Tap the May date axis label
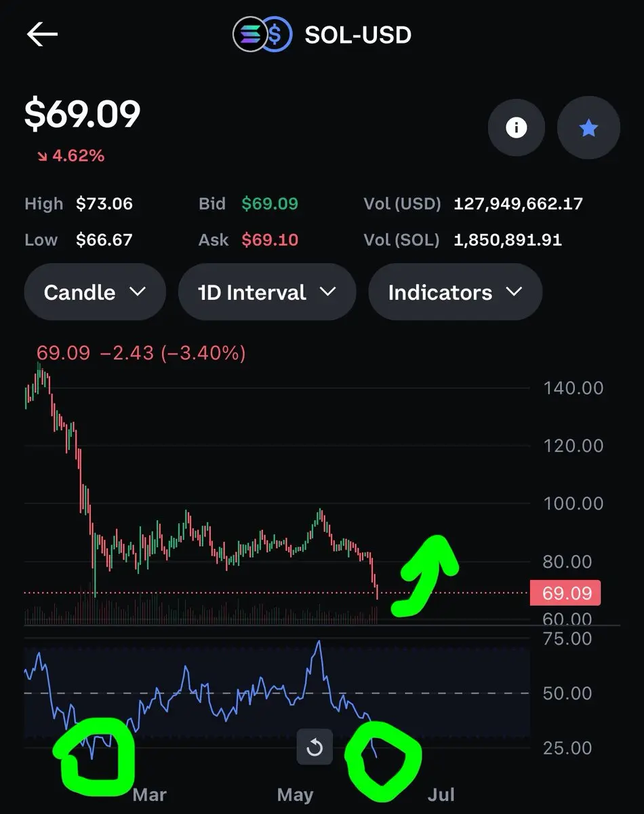The image size is (644, 814). (x=295, y=794)
